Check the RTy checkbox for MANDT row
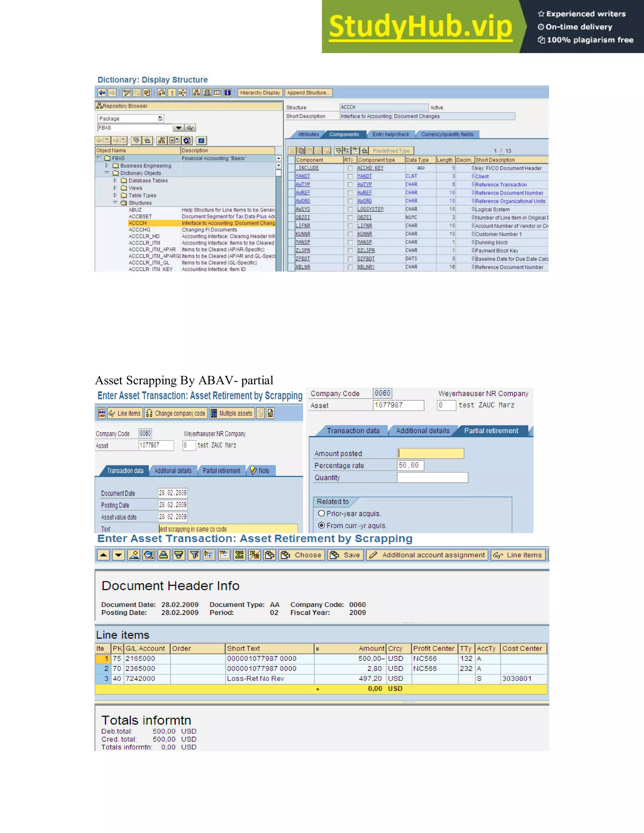Viewport: 644px width, 833px height. [350, 177]
